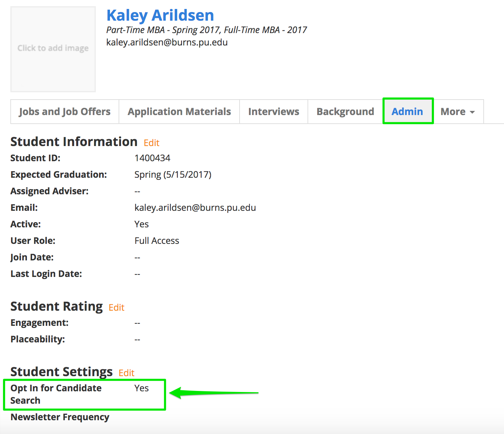This screenshot has width=504, height=434.
Task: Switch to the Jobs and Job Offers tab
Action: tap(65, 112)
